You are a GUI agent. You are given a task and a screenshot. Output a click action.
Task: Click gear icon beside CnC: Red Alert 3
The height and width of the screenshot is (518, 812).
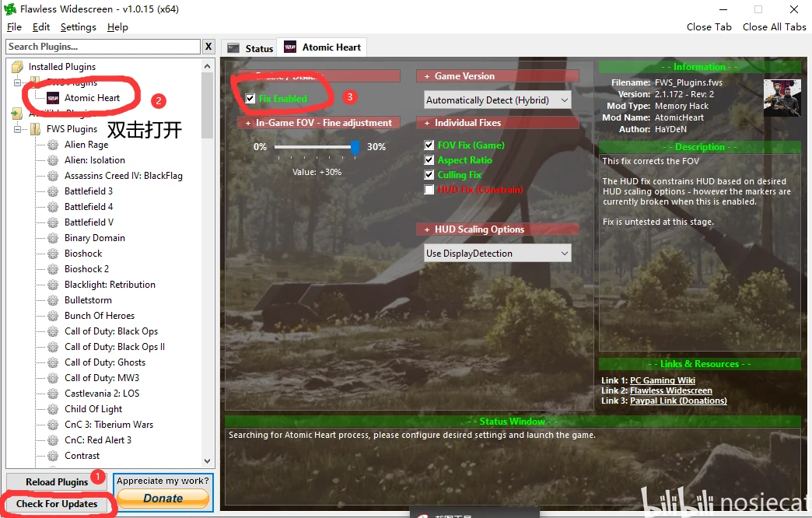(x=53, y=439)
